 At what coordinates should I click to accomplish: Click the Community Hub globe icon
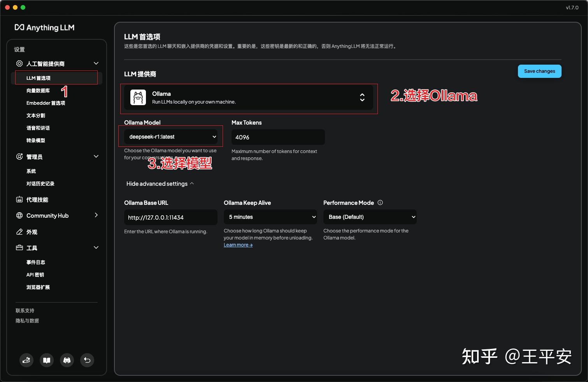point(19,215)
